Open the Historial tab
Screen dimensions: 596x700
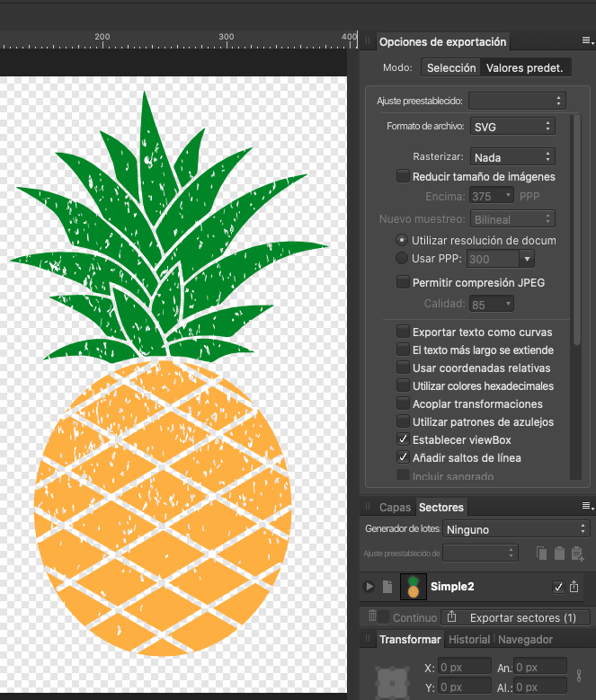coord(468,639)
